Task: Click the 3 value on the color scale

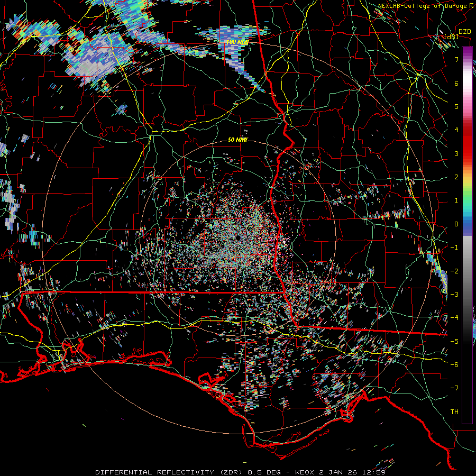Action: coord(456,153)
